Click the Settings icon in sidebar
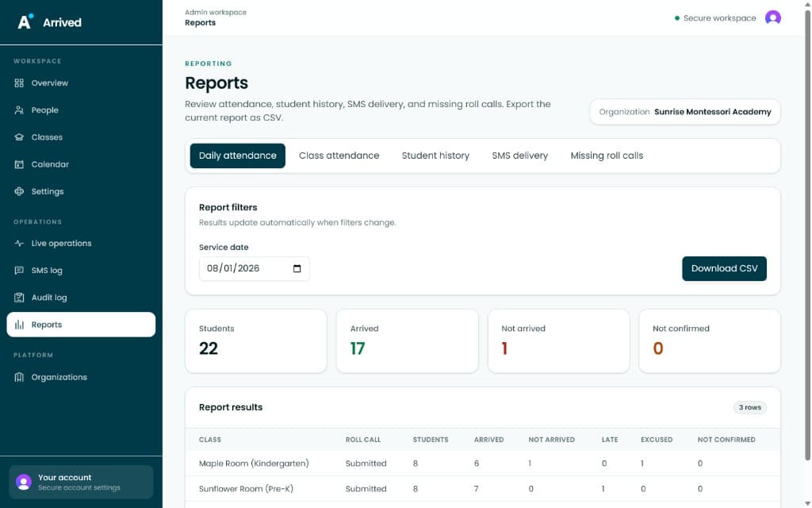The image size is (812, 508). [x=19, y=191]
